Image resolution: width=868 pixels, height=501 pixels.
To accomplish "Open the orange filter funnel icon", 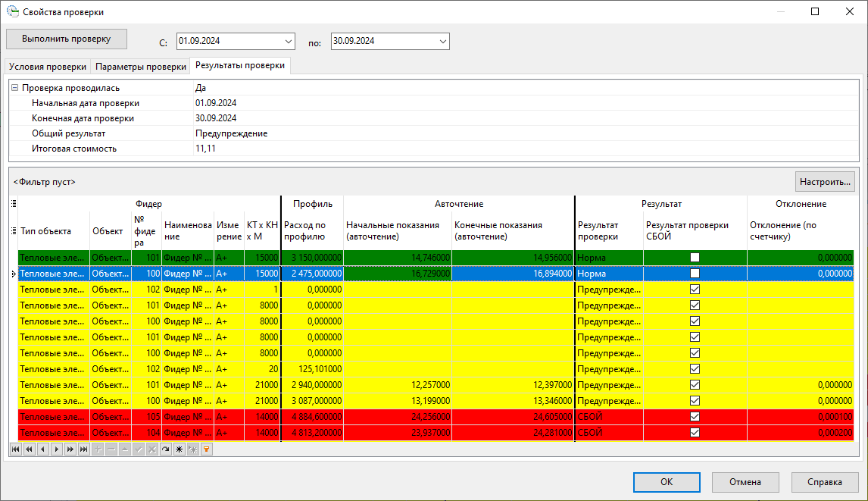I will tap(205, 449).
